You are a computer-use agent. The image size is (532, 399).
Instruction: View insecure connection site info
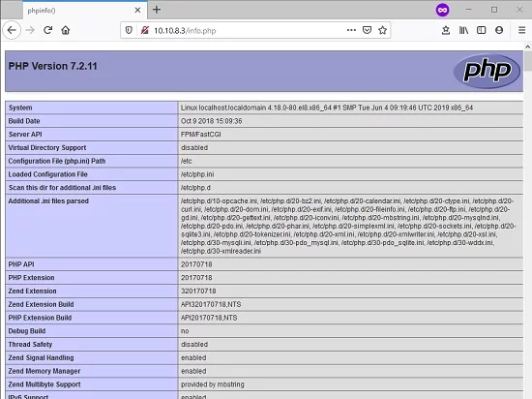144,30
